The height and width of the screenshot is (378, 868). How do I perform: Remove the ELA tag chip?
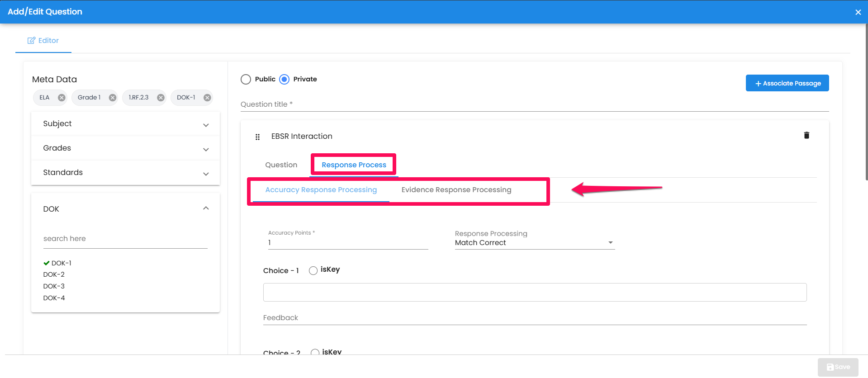coord(62,98)
